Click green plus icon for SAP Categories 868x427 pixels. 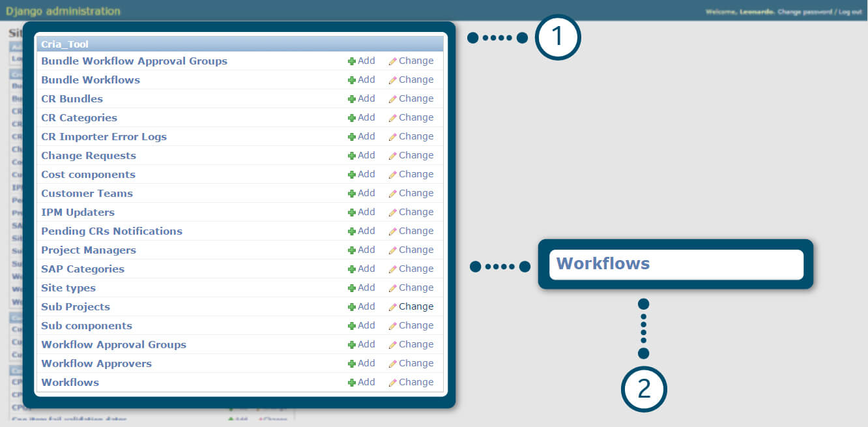352,269
